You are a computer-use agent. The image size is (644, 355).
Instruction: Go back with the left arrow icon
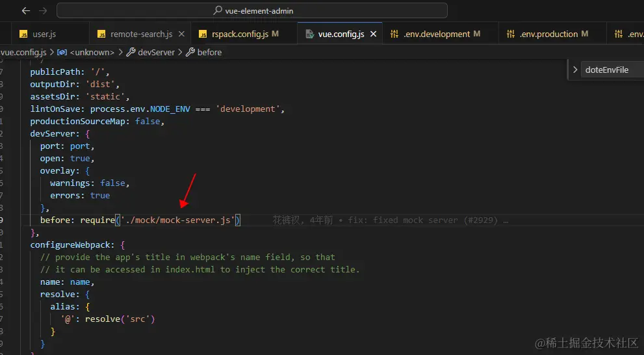(25, 10)
